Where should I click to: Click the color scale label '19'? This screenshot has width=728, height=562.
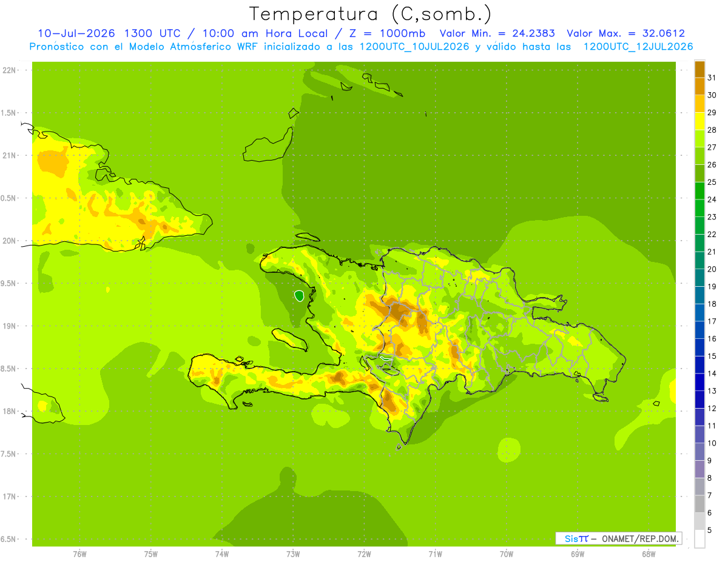[712, 287]
